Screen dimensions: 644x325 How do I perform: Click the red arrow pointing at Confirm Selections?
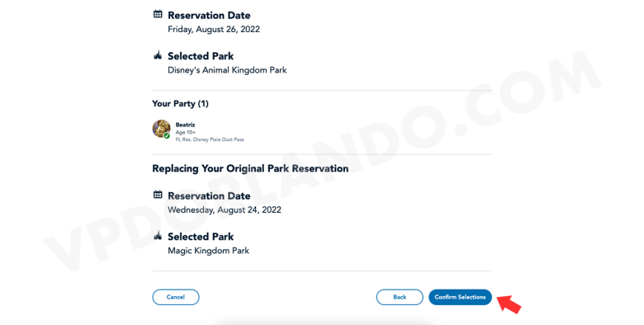509,304
